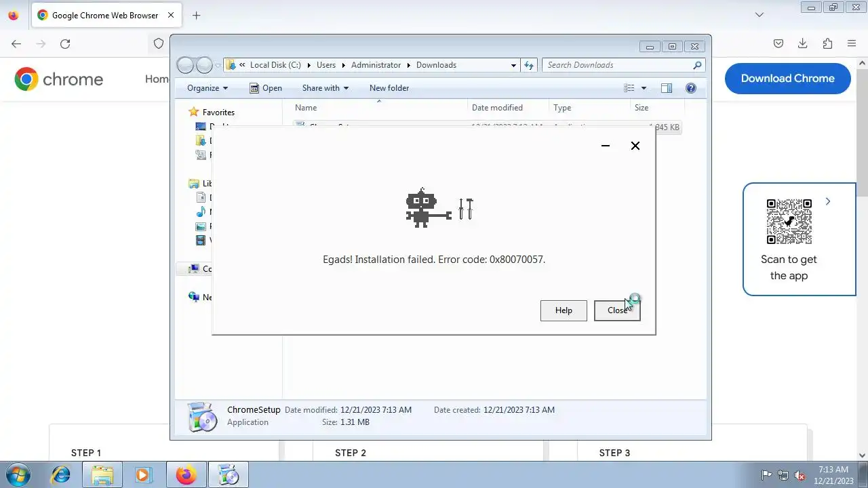Select Downloads in address breadcrumb

point(436,65)
